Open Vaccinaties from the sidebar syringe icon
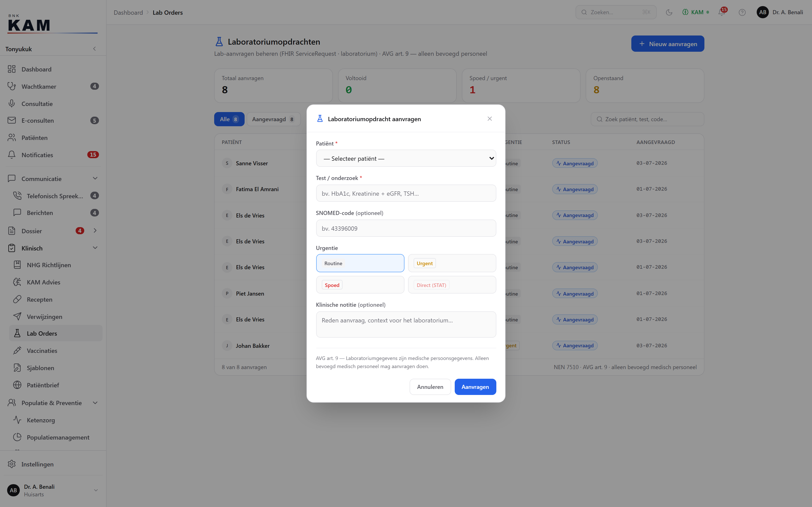812x507 pixels. pyautogui.click(x=17, y=350)
